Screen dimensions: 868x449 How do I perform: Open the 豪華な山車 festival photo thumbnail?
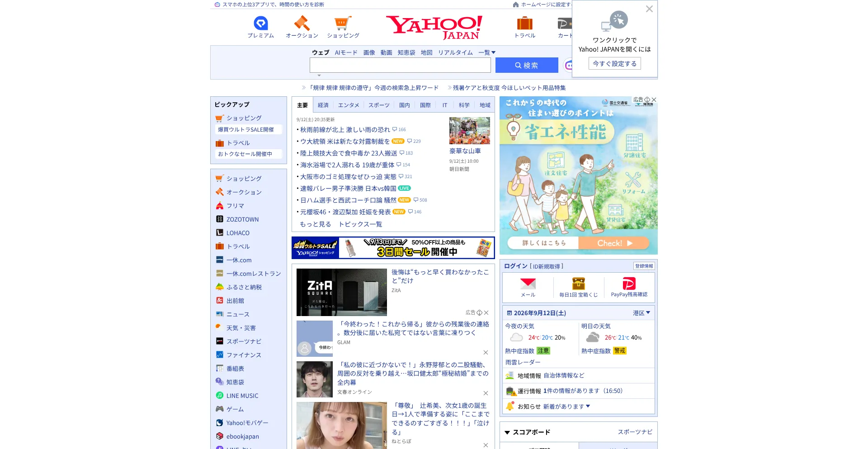[470, 131]
